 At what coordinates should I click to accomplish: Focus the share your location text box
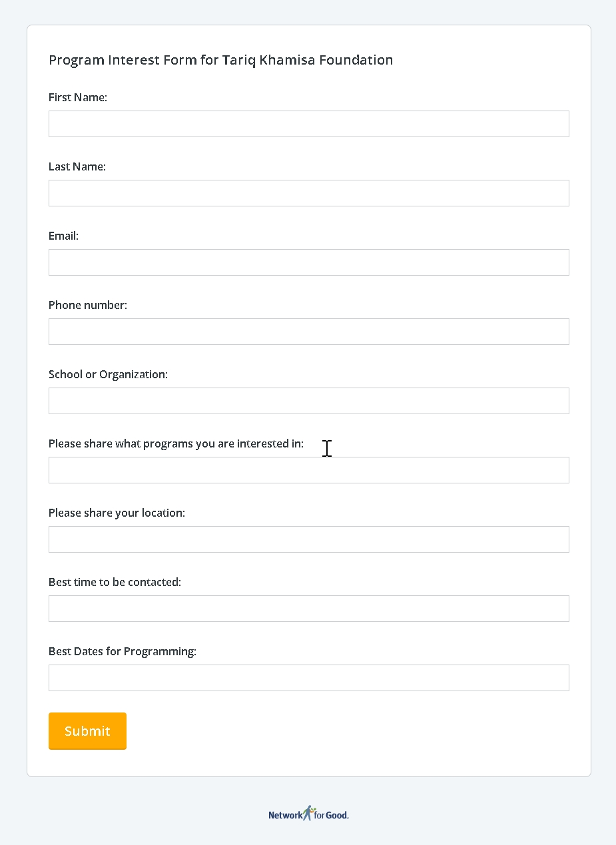[x=309, y=539]
